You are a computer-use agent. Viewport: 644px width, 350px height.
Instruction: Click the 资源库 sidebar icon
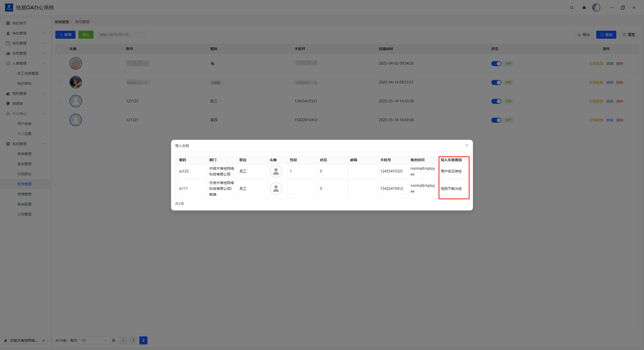pyautogui.click(x=8, y=104)
